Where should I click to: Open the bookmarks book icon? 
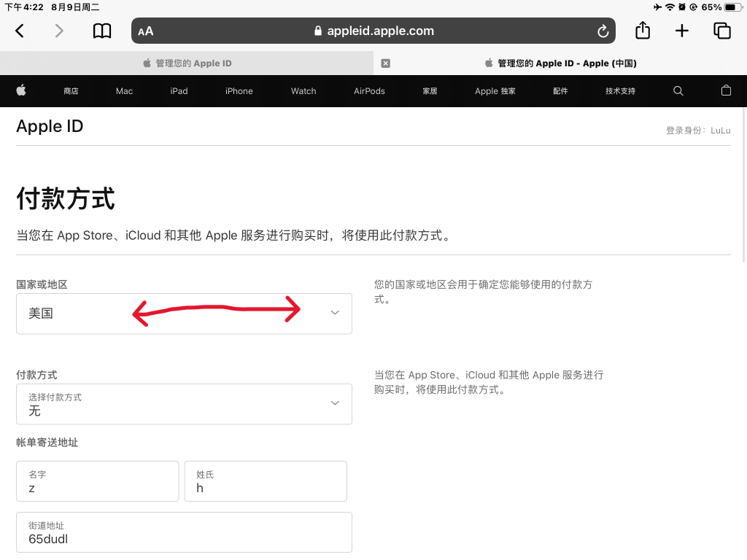point(102,31)
